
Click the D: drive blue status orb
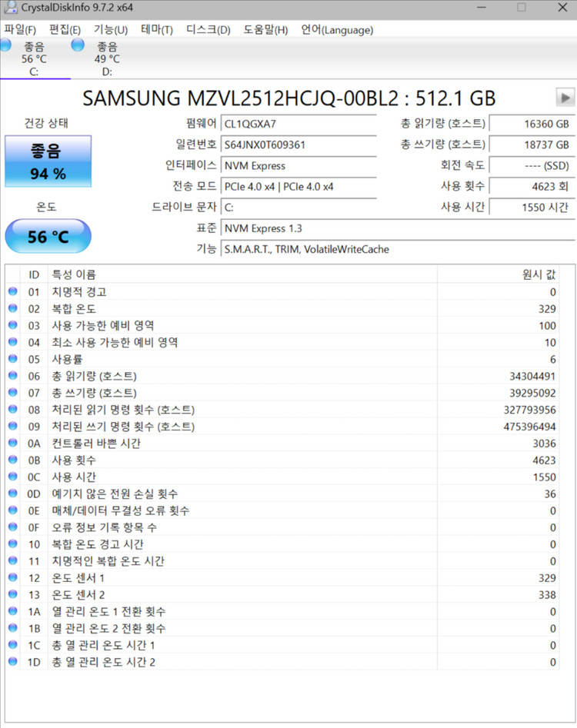click(78, 45)
